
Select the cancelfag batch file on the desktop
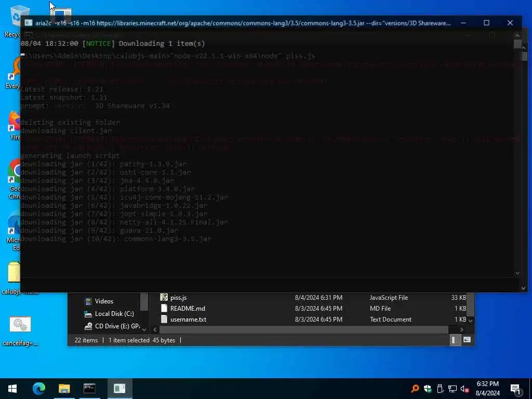coord(20,331)
